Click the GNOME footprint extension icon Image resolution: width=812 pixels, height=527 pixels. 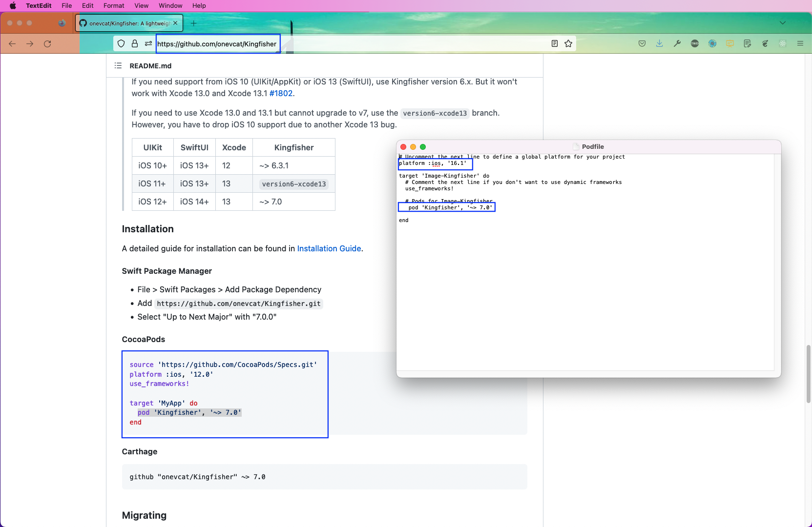click(x=765, y=43)
